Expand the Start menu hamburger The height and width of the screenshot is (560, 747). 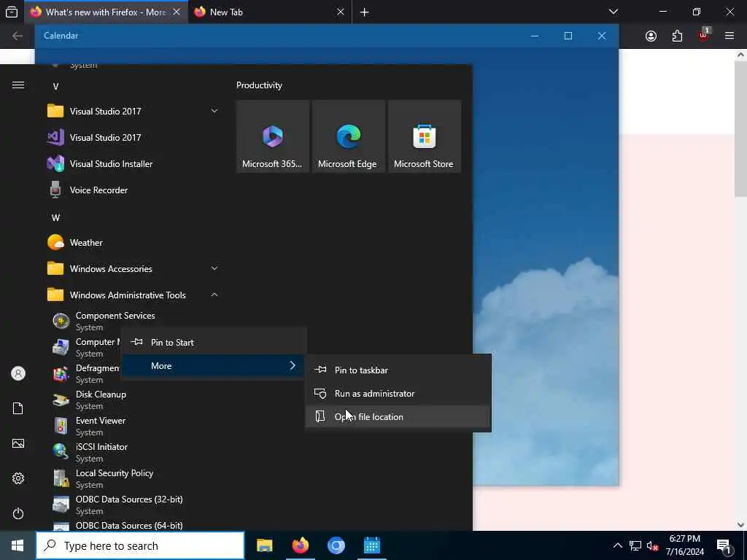[x=18, y=85]
